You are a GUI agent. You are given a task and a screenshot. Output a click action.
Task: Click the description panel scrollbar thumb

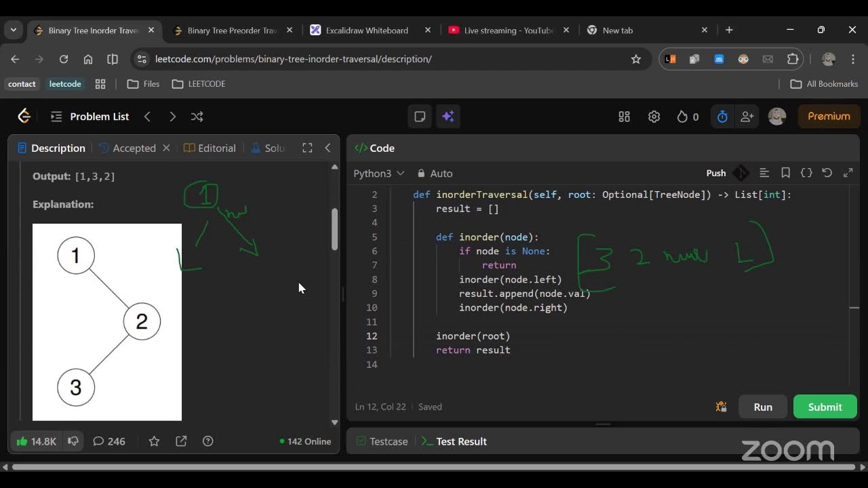click(334, 229)
